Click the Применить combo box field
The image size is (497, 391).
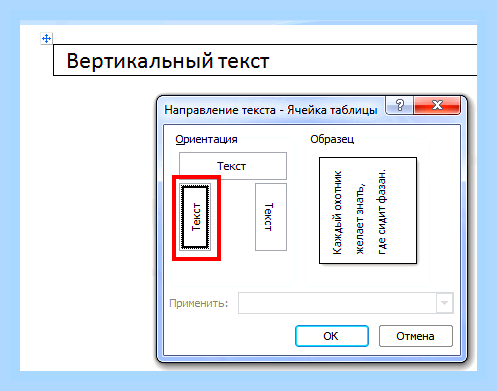pyautogui.click(x=346, y=303)
